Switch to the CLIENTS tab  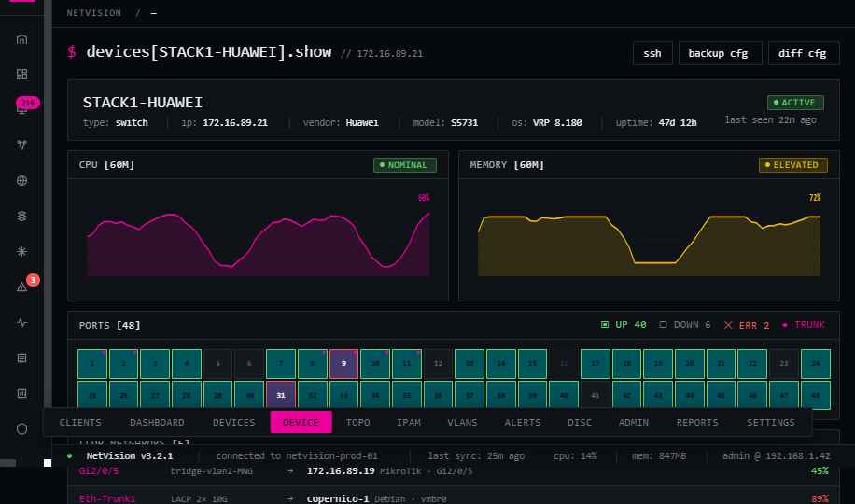(x=80, y=422)
